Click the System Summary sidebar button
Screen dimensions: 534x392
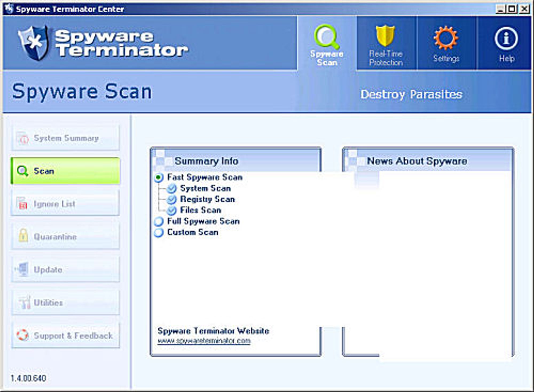pos(65,138)
